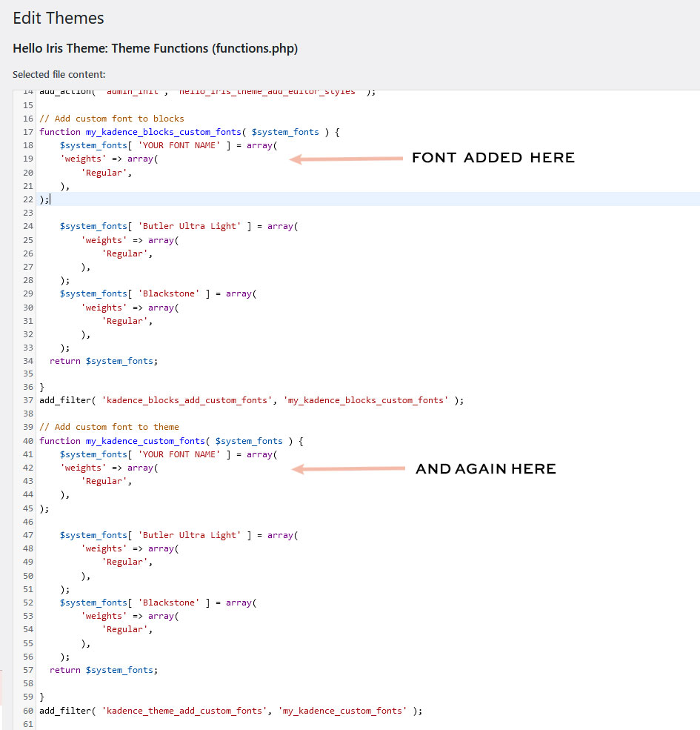The width and height of the screenshot is (700, 730).
Task: Click 'Blackstone' string on line 52
Action: click(169, 603)
